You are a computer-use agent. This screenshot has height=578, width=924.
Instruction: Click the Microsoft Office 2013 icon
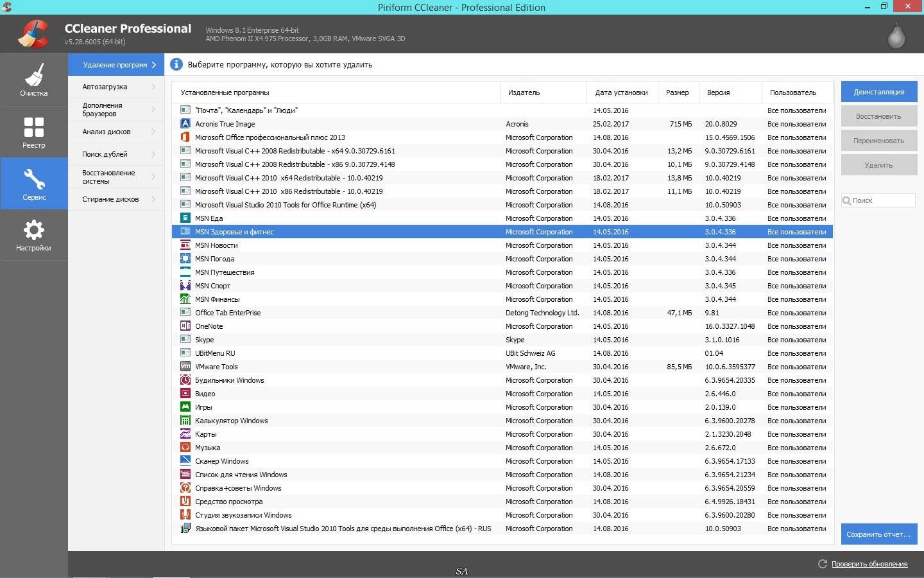click(185, 137)
